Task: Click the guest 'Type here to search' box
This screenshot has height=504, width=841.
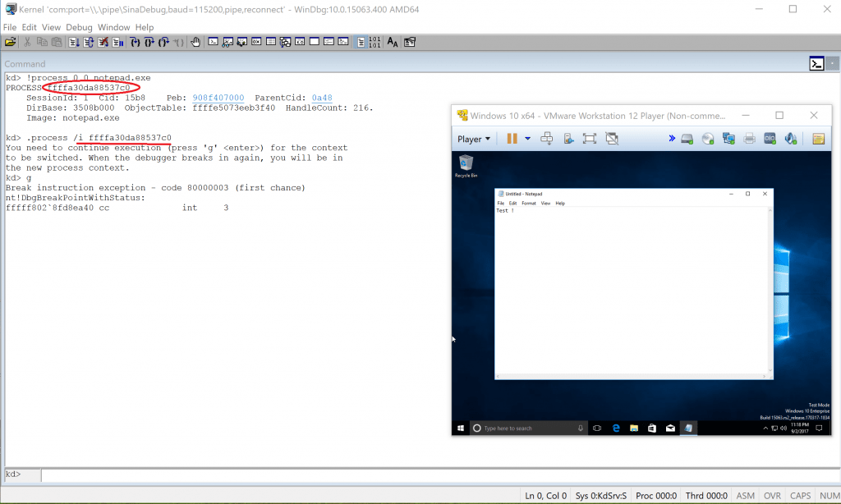Action: click(528, 428)
